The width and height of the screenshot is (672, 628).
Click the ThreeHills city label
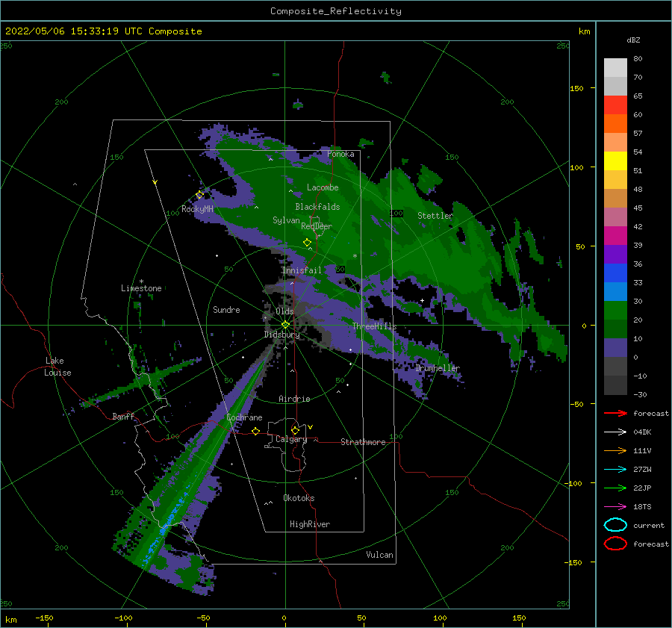click(x=375, y=326)
